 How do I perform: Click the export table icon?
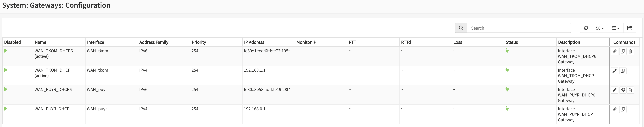[x=629, y=28]
